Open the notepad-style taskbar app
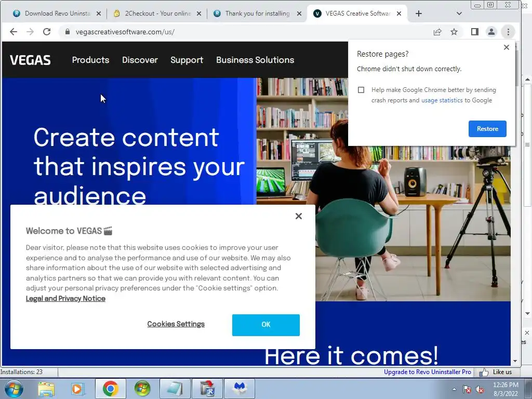532x399 pixels. 175,389
